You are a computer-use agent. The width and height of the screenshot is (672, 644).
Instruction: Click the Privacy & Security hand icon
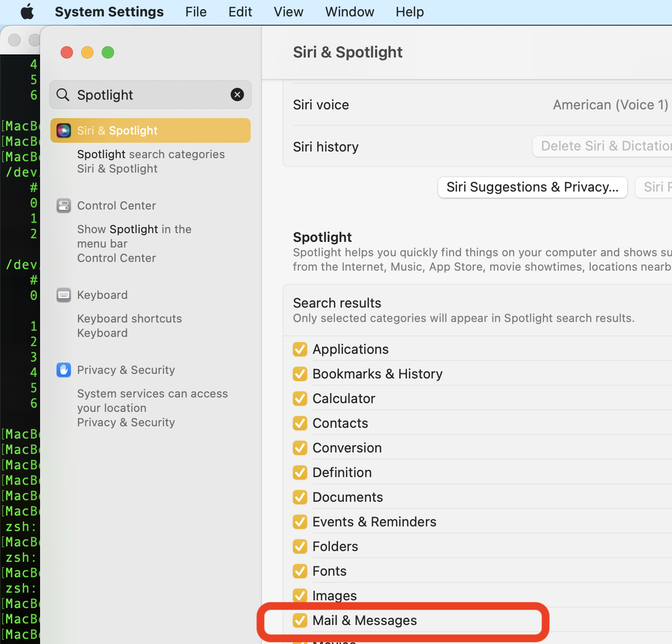tap(64, 370)
